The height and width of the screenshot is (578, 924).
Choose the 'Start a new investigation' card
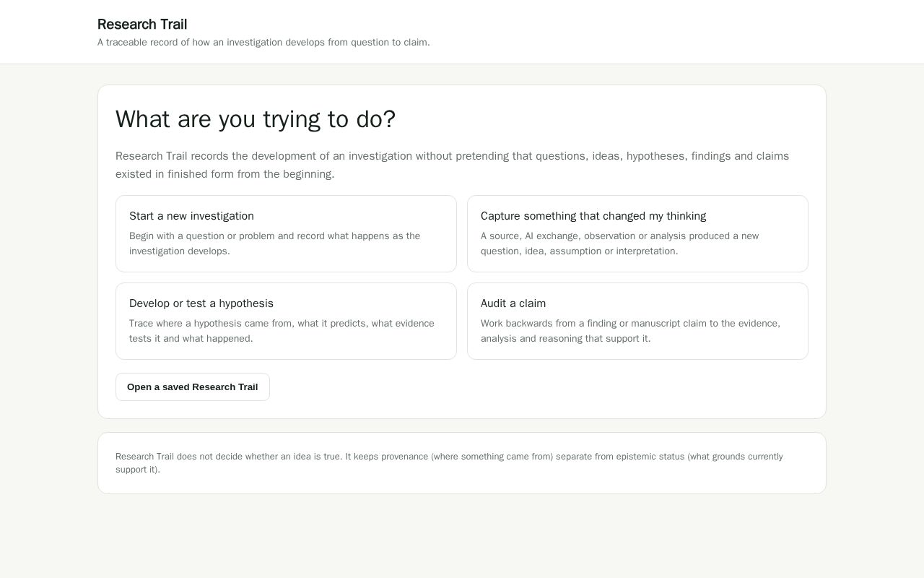click(286, 233)
